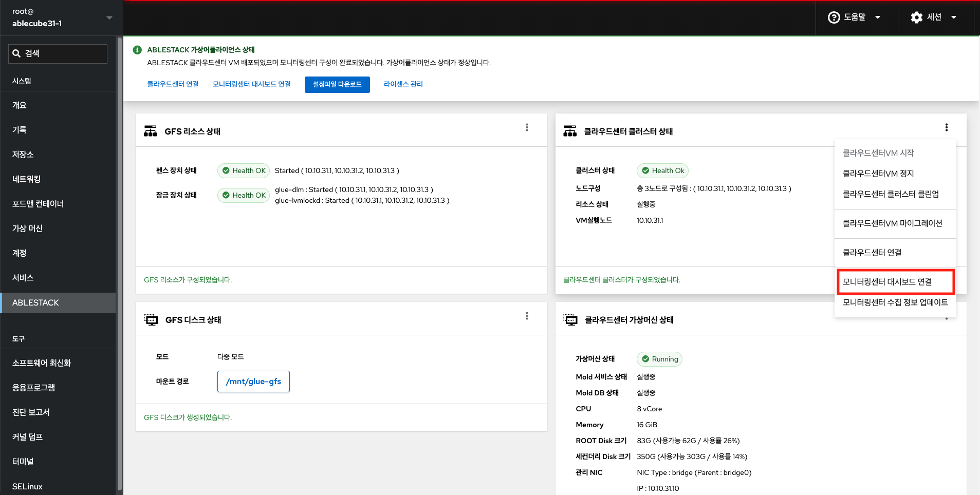The image size is (980, 495).
Task: Click the sidebar vertical scrollbar
Action: pos(120,257)
